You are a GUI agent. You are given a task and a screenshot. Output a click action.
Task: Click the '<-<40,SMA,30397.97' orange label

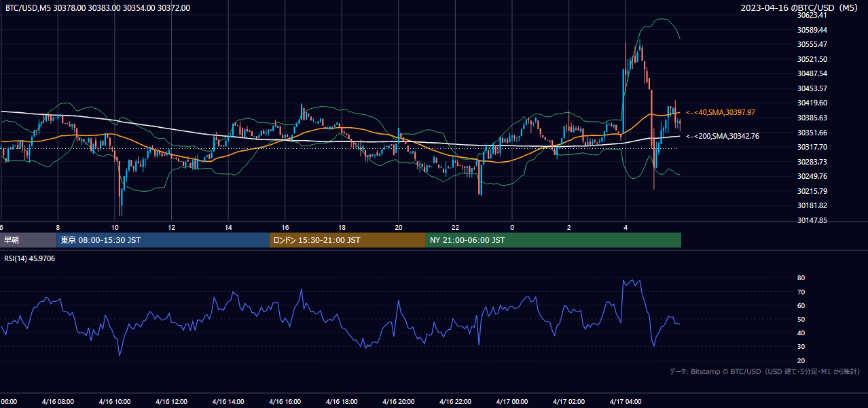(721, 112)
